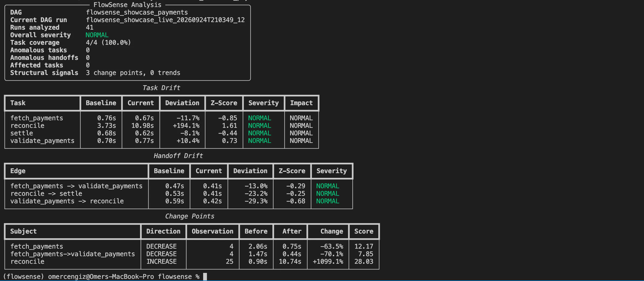Click settle row in Task Drift table
Viewport: 644px width, 281px height.
162,133
